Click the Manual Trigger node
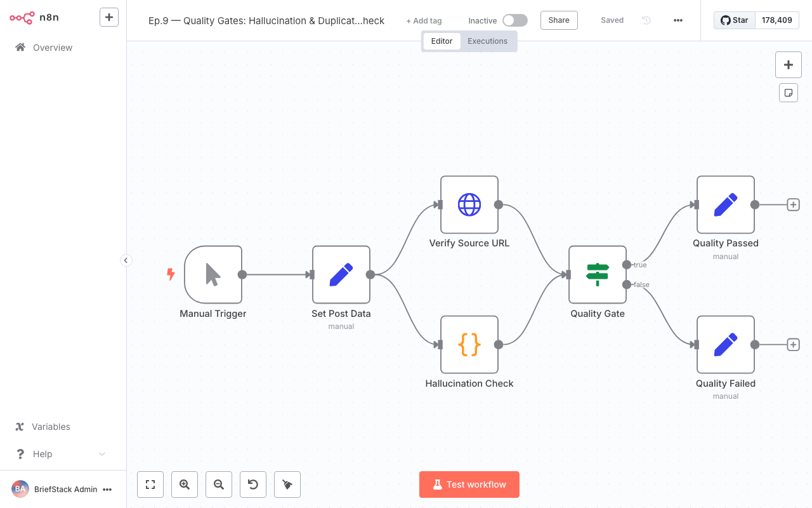Screen dimensions: 812x508 coord(213,275)
